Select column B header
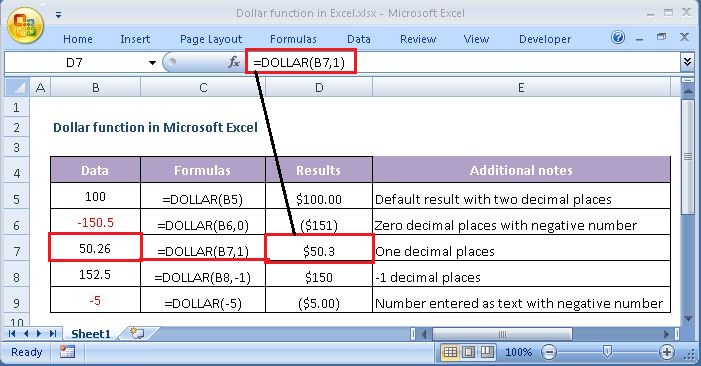This screenshot has height=366, width=701. click(96, 88)
